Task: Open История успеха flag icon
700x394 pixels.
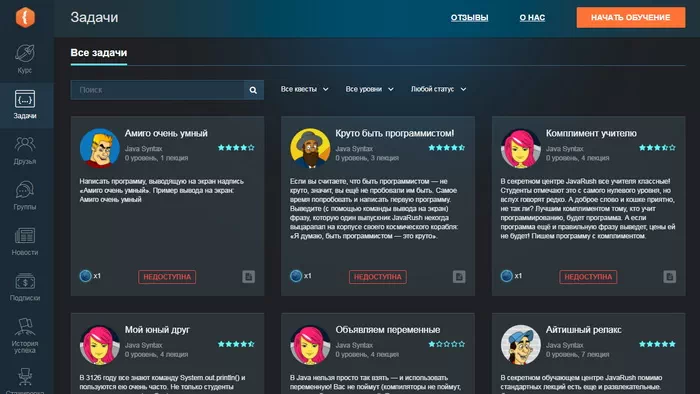Action: pos(25,327)
